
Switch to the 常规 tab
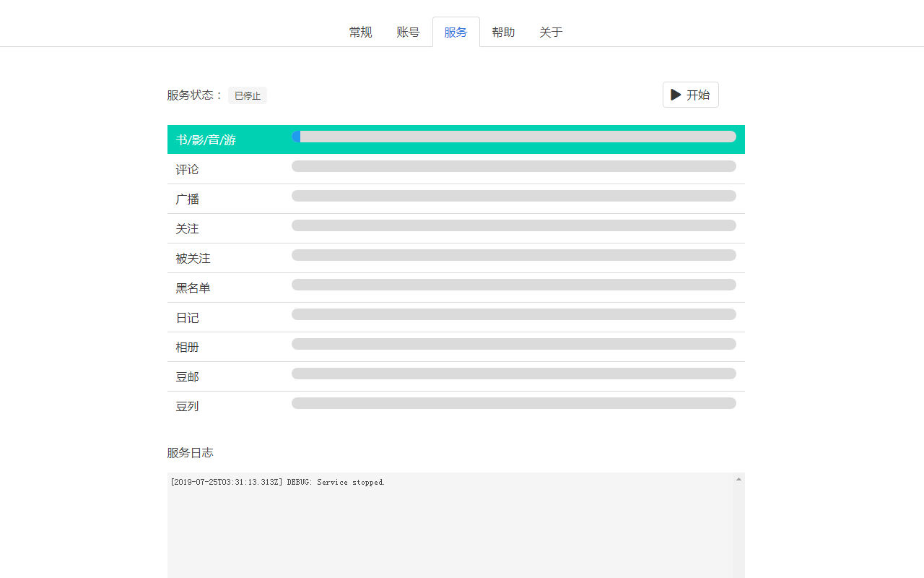tap(360, 32)
